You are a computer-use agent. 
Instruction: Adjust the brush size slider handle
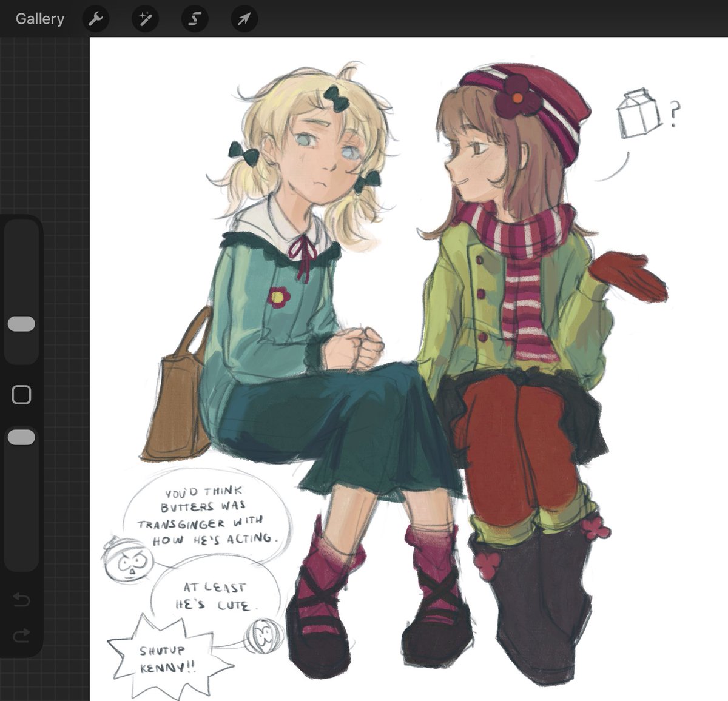click(x=21, y=324)
